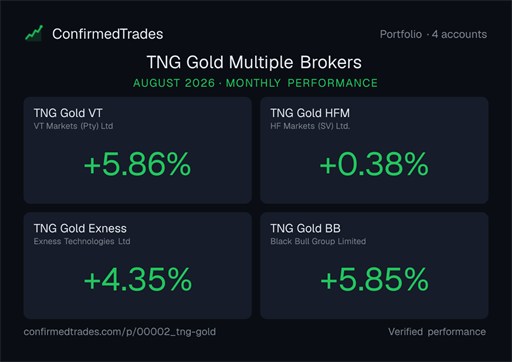Viewport: 512px width, 362px height.
Task: Click the VT Markets (Pty) Ltd broker name
Action: 73,126
